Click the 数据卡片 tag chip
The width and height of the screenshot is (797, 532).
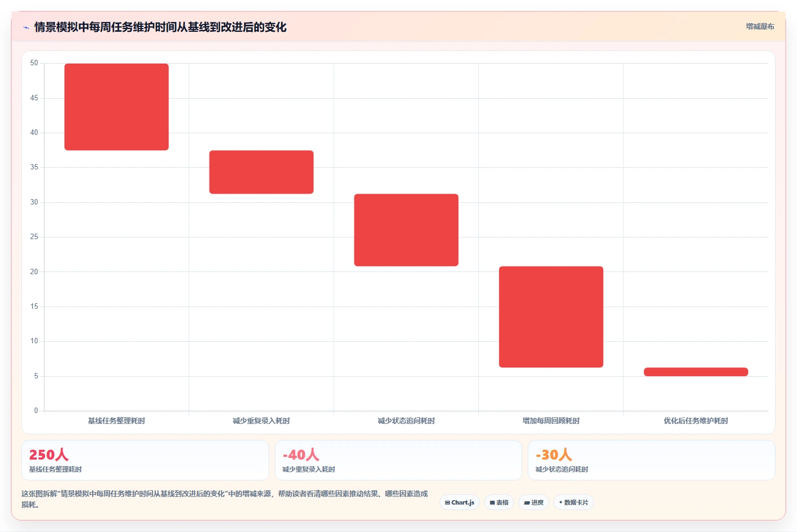[x=574, y=502]
